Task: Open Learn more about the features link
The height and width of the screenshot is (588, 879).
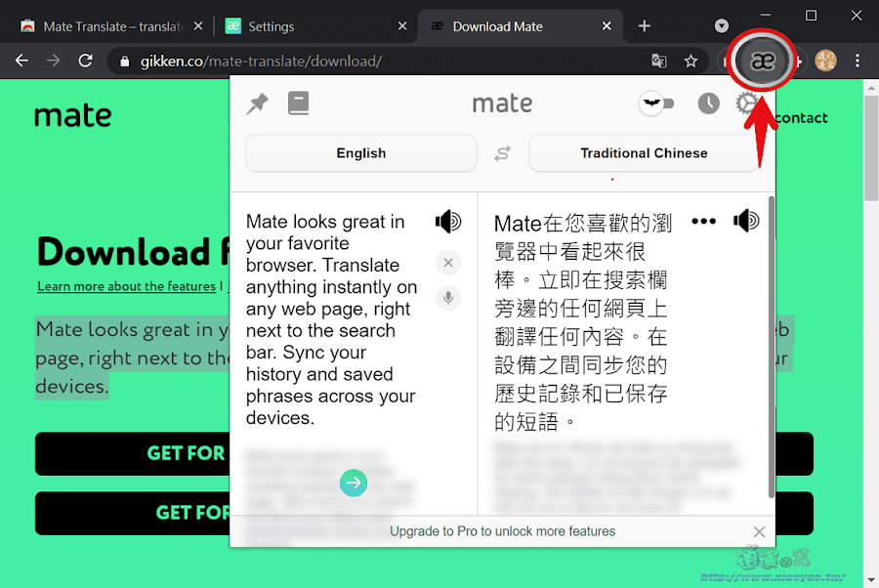Action: click(x=126, y=286)
